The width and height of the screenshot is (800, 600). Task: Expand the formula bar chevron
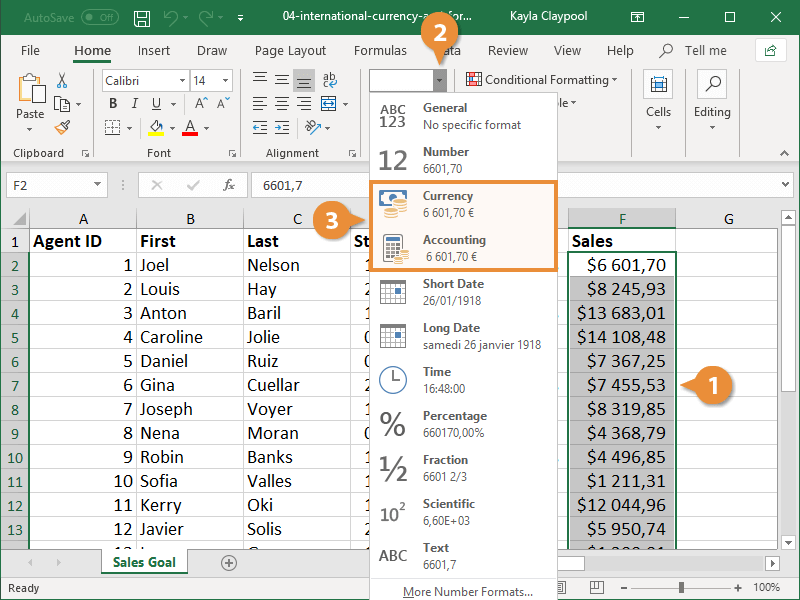[x=785, y=184]
